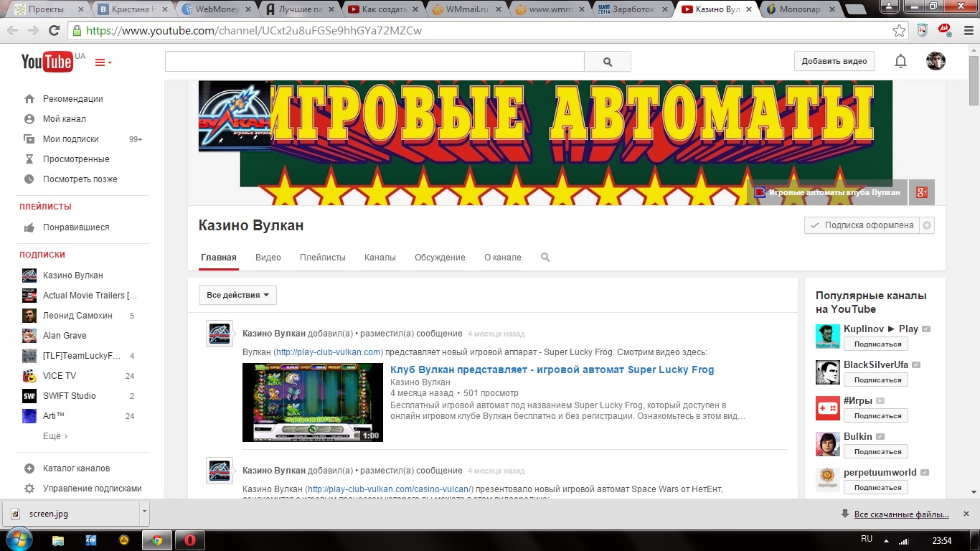Go to Рекомендации in sidebar
Screen dimensions: 980x551
pyautogui.click(x=72, y=99)
